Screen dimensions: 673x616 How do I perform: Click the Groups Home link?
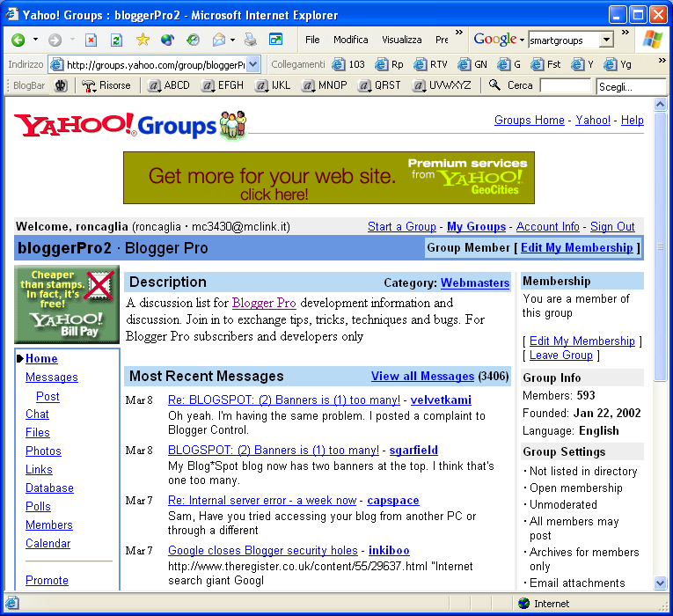pos(530,120)
